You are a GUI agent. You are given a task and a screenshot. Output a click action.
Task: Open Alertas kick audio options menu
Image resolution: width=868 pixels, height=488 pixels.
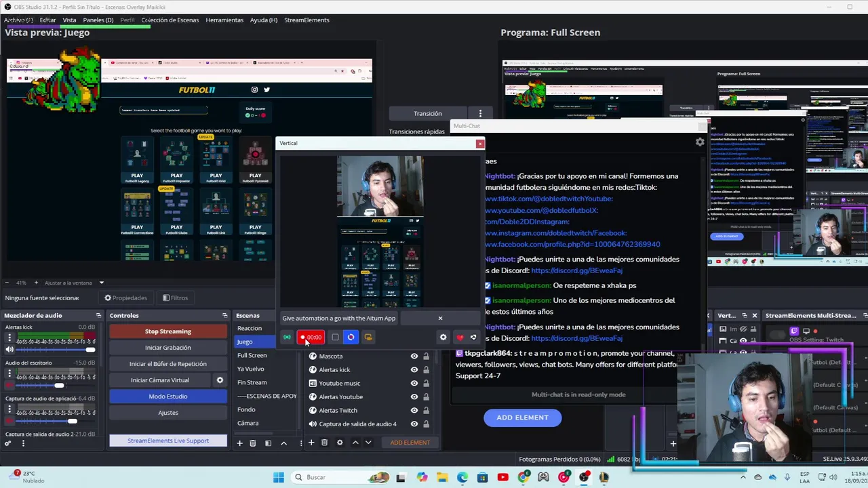(9, 338)
